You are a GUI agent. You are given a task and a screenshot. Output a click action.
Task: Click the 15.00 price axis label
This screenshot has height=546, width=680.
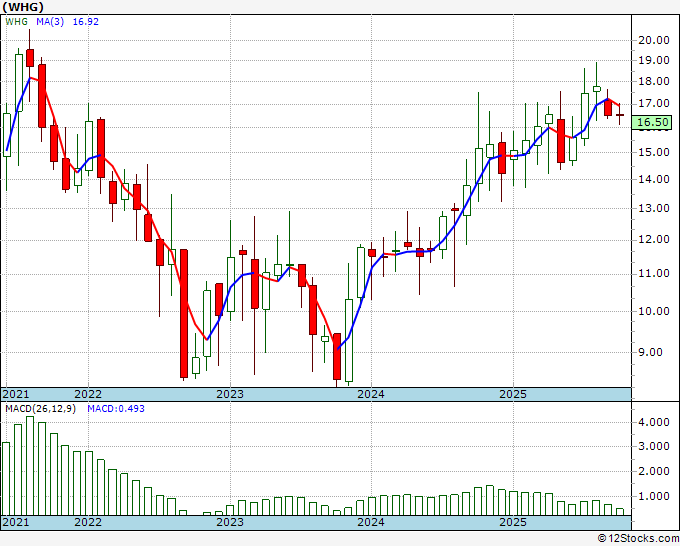click(654, 152)
